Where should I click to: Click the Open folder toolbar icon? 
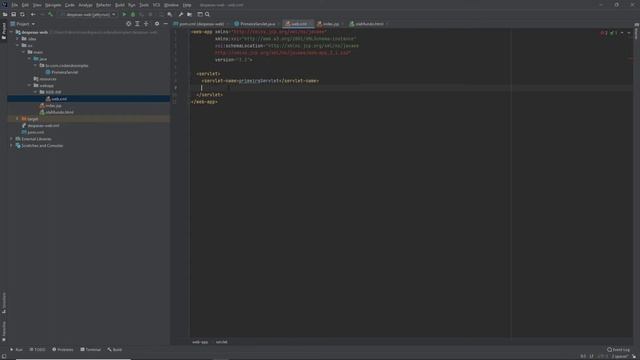[5, 14]
